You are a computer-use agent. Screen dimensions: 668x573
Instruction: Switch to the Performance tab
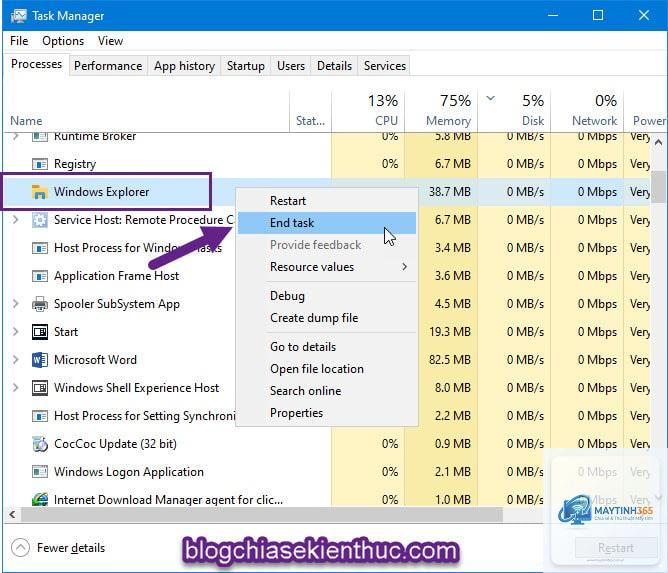(x=108, y=66)
